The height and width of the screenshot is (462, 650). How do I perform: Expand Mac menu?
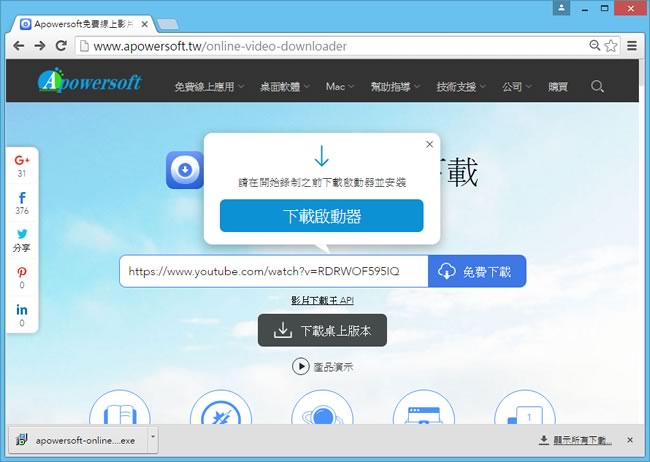(340, 87)
